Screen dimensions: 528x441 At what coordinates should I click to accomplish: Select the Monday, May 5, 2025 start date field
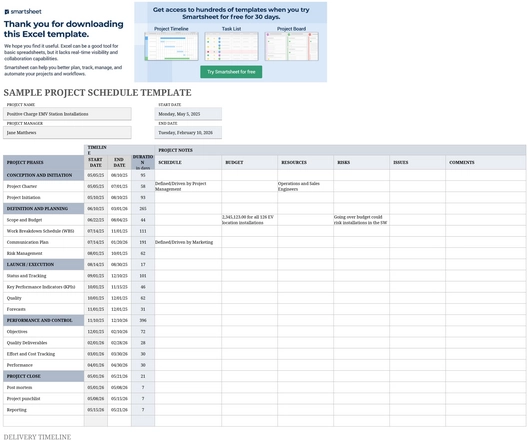coord(188,114)
